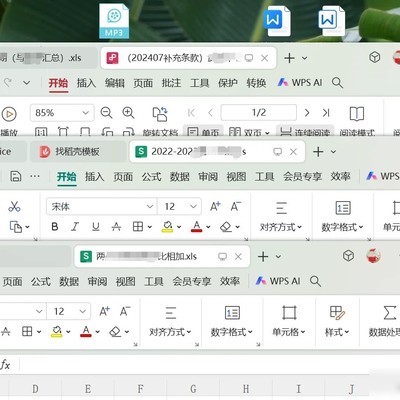Click the profile avatar in bottom window

tap(373, 256)
